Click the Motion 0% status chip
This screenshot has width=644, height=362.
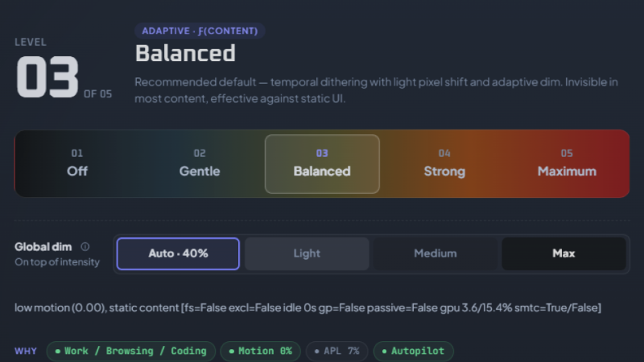(x=260, y=352)
